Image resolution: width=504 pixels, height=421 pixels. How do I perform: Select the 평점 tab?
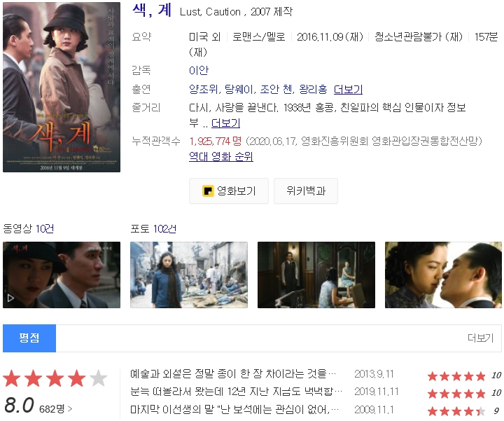click(x=29, y=338)
